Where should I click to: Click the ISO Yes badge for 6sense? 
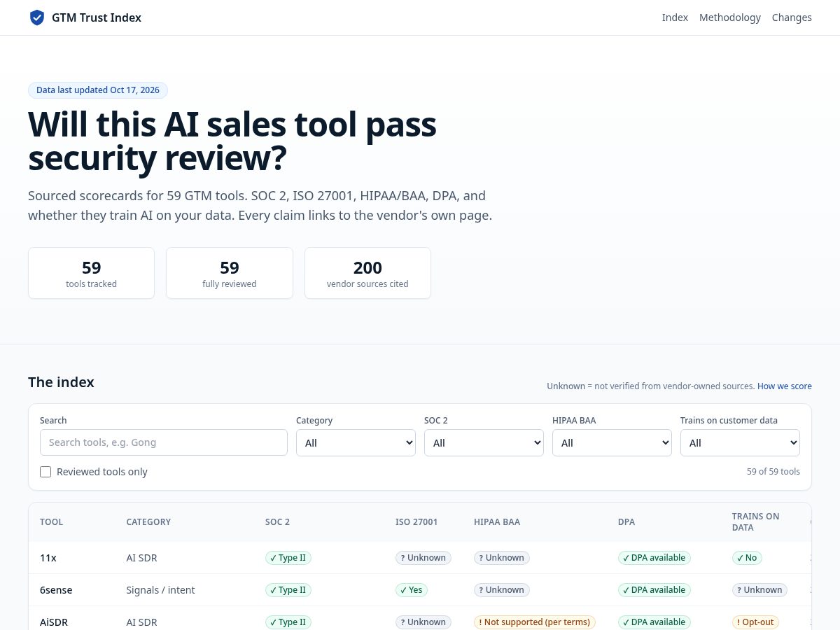[x=412, y=590]
